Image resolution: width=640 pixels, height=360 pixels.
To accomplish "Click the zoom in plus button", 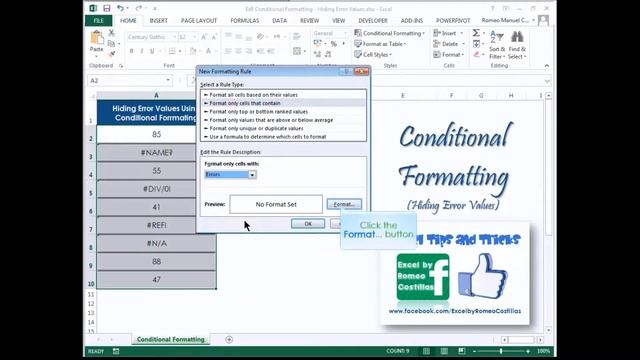I will point(528,351).
